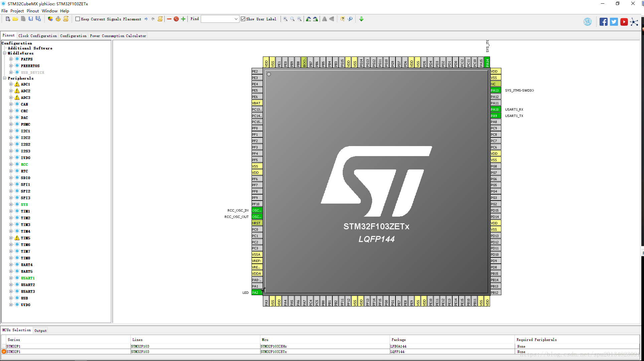Click the green PA14 pin at top

click(487, 62)
